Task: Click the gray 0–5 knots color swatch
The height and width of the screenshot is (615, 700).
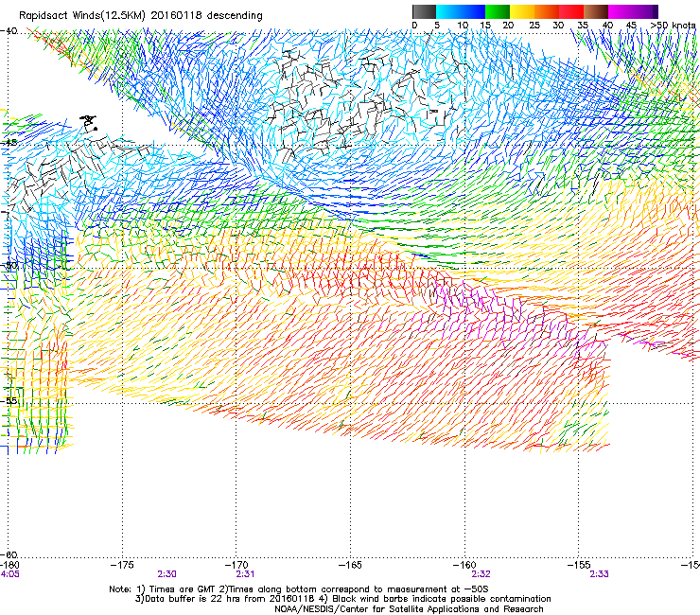Action: click(424, 11)
